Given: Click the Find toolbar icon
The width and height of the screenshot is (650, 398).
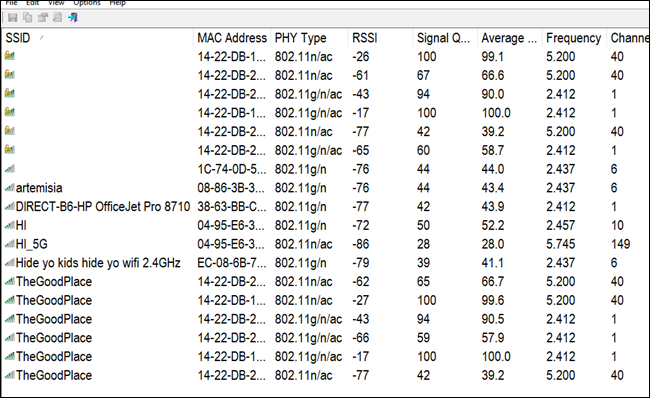Looking at the screenshot, I should 57,17.
